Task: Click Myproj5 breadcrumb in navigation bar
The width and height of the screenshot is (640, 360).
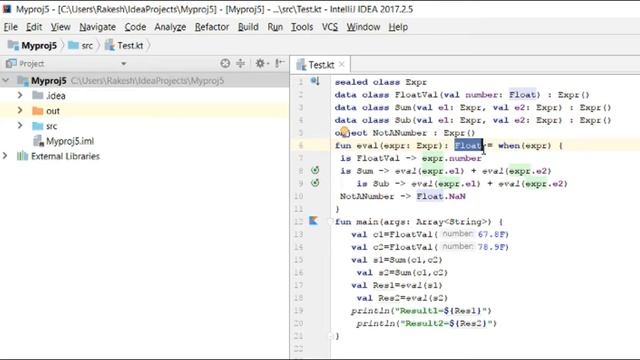Action: click(x=33, y=45)
